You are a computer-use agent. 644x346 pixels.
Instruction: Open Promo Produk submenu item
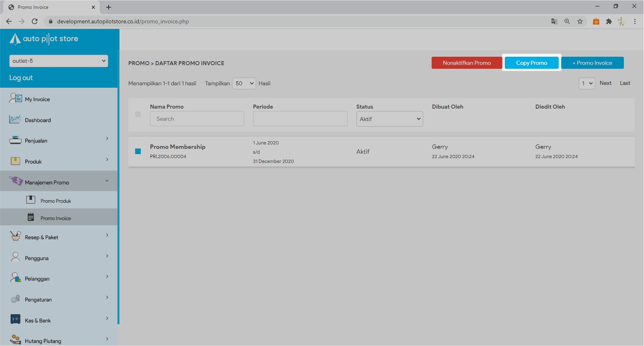pos(56,201)
